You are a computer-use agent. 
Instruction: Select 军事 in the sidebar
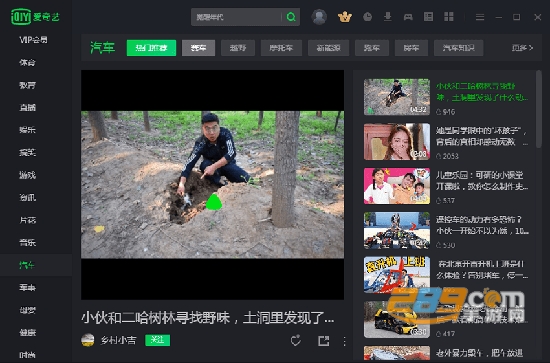tap(27, 288)
